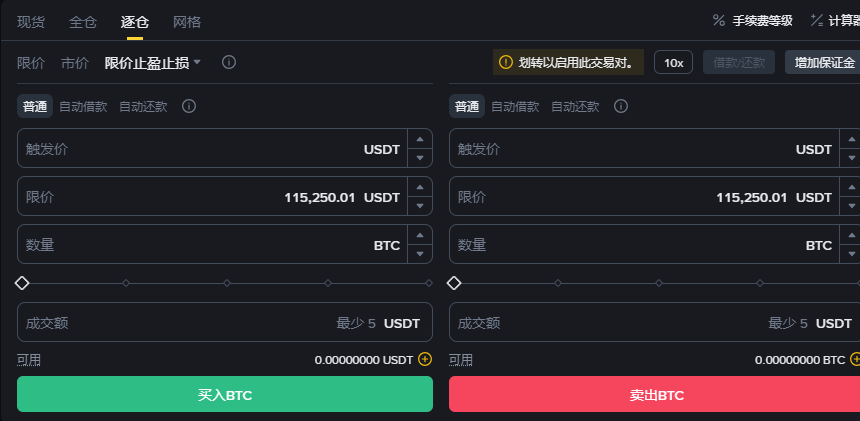Click info icon beside buy-side 自动还款
Image resolution: width=860 pixels, height=421 pixels.
tap(189, 106)
